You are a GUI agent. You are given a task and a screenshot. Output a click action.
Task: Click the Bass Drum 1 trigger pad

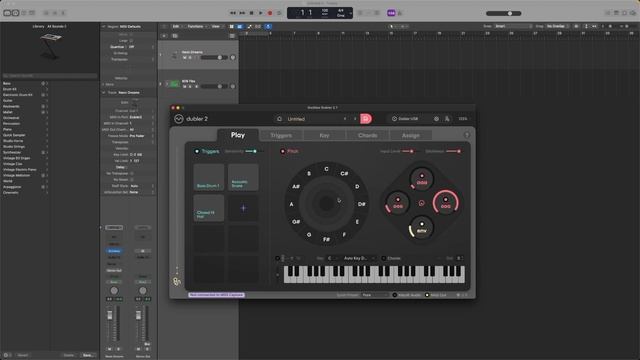[x=209, y=177]
